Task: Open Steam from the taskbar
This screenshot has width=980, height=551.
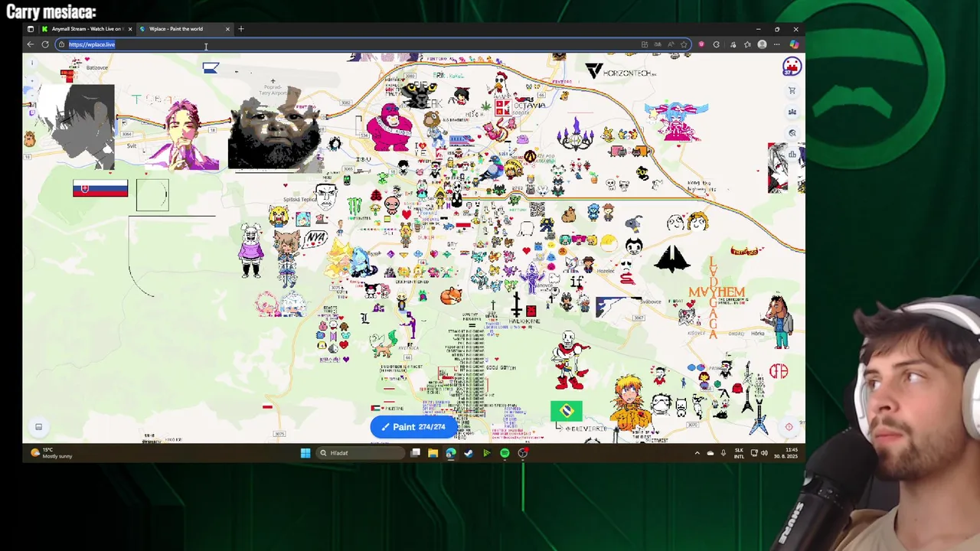Action: point(469,453)
